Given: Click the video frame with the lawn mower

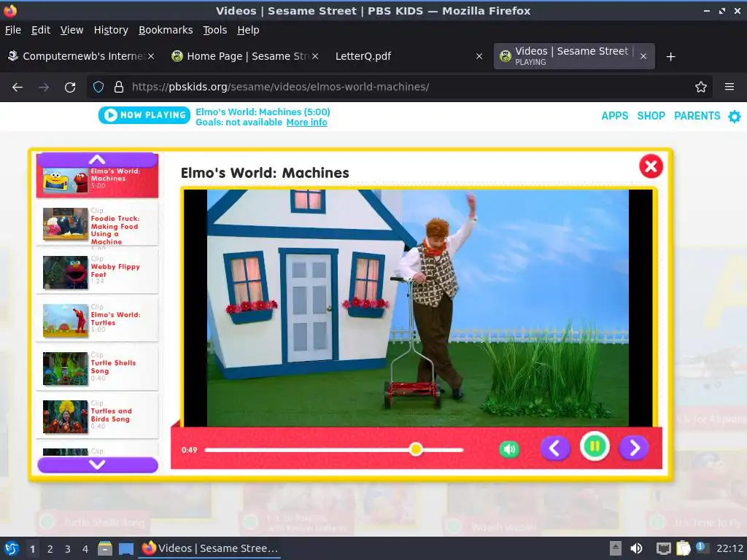Looking at the screenshot, I should click(x=418, y=308).
